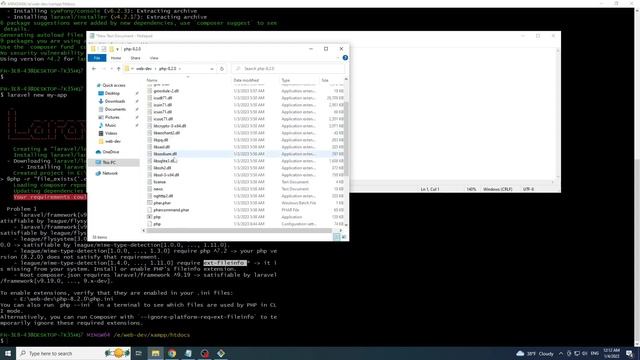
Task: Select the php Configuration settings file
Action: pos(244,224)
